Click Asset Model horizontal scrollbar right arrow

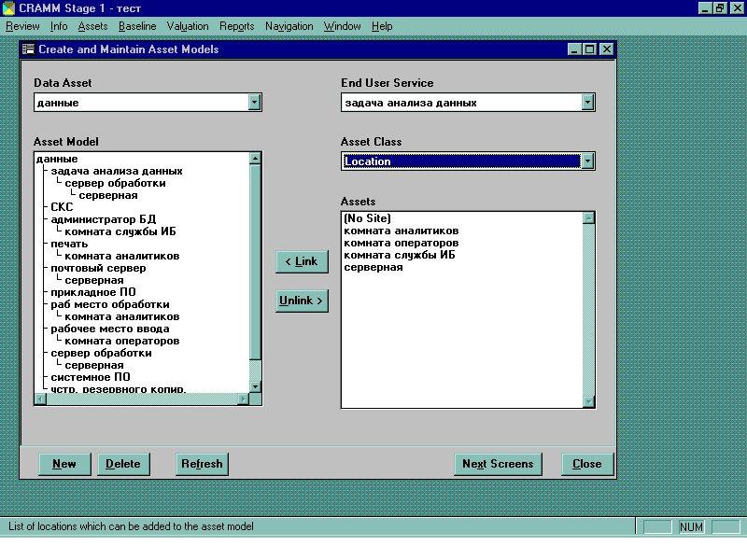243,399
